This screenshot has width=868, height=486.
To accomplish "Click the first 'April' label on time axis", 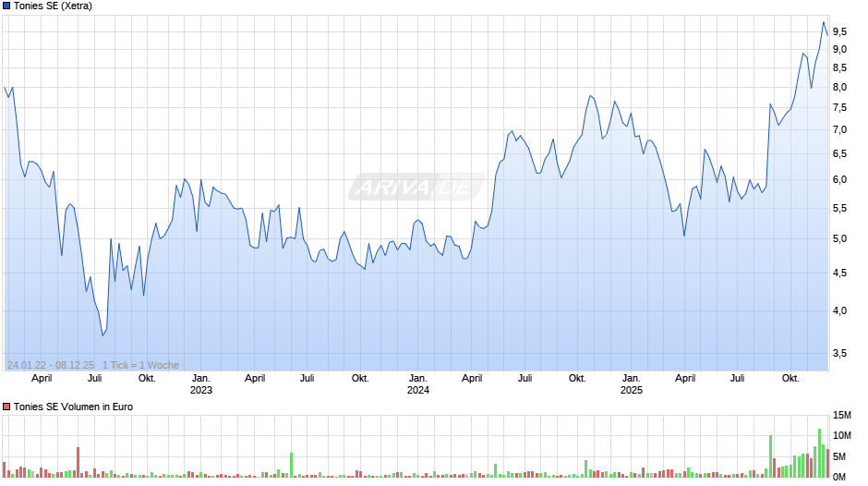I will [42, 378].
